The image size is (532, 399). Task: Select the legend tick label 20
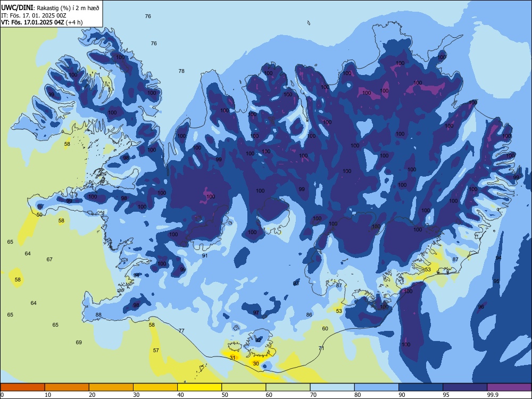pyautogui.click(x=92, y=395)
